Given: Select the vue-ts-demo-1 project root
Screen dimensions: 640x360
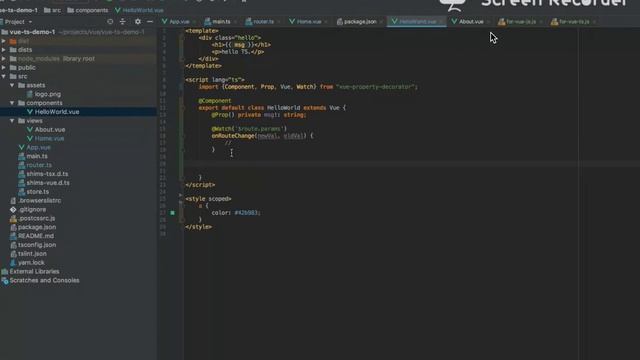Looking at the screenshot, I should pos(32,32).
